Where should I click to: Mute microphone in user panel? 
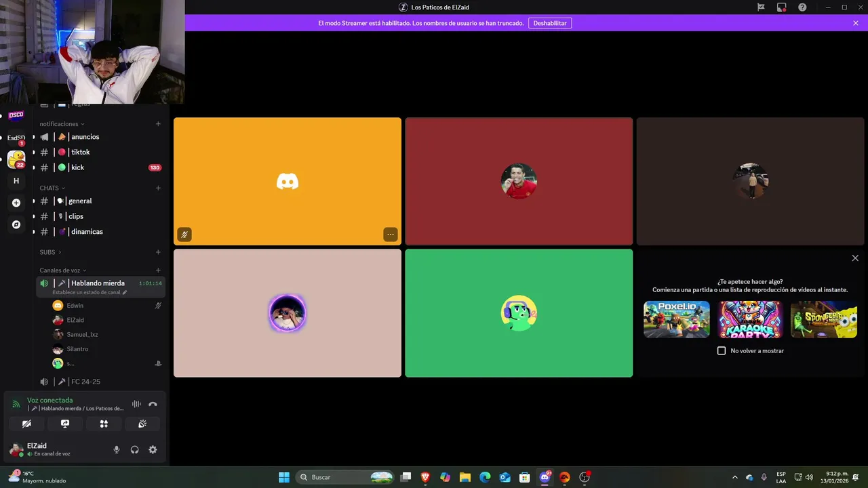click(117, 449)
